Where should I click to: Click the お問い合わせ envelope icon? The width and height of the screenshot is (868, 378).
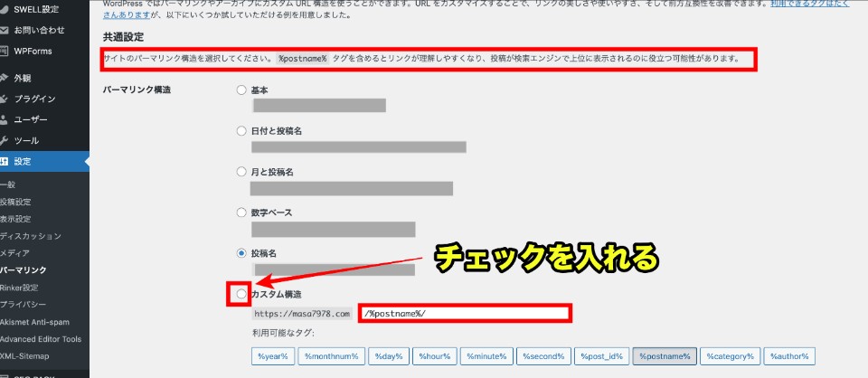[x=4, y=30]
